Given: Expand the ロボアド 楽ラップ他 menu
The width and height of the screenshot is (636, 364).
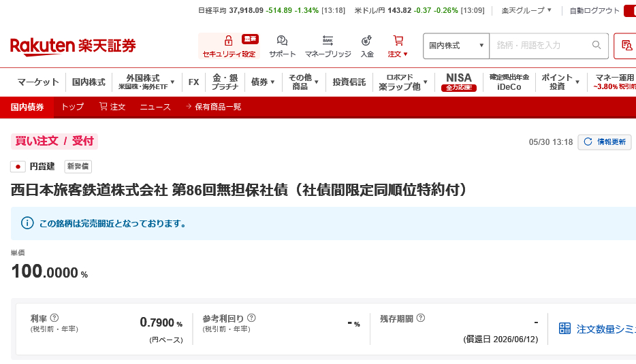Looking at the screenshot, I should coord(402,82).
